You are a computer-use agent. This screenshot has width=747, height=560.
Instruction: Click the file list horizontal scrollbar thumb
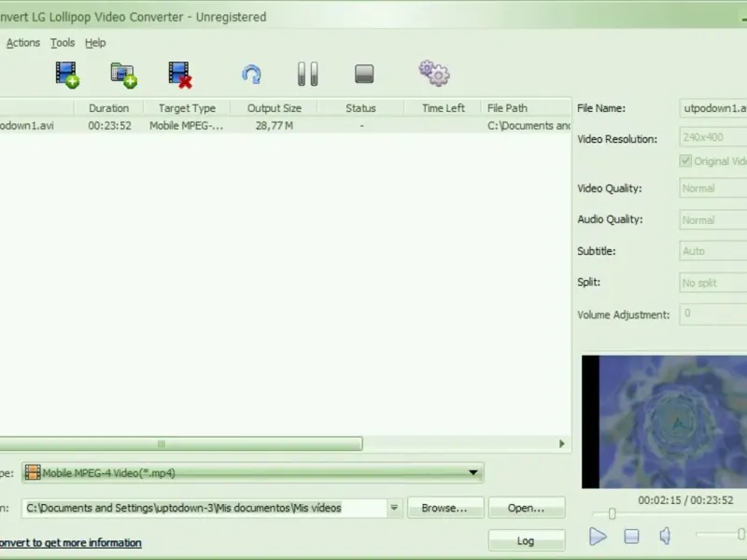181,444
